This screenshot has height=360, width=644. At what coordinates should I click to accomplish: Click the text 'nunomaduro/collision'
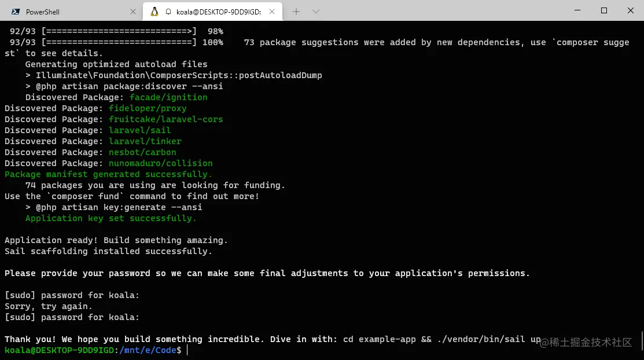point(161,163)
